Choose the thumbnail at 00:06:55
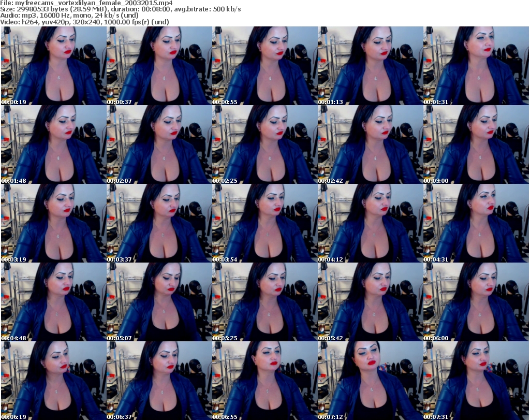530x420 pixels. click(x=264, y=381)
